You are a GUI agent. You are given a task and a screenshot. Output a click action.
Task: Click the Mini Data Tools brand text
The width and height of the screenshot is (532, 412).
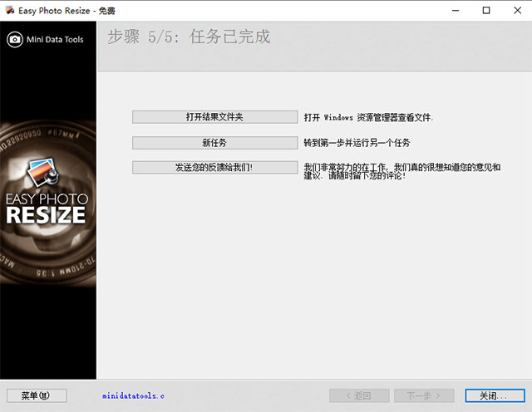[x=56, y=39]
